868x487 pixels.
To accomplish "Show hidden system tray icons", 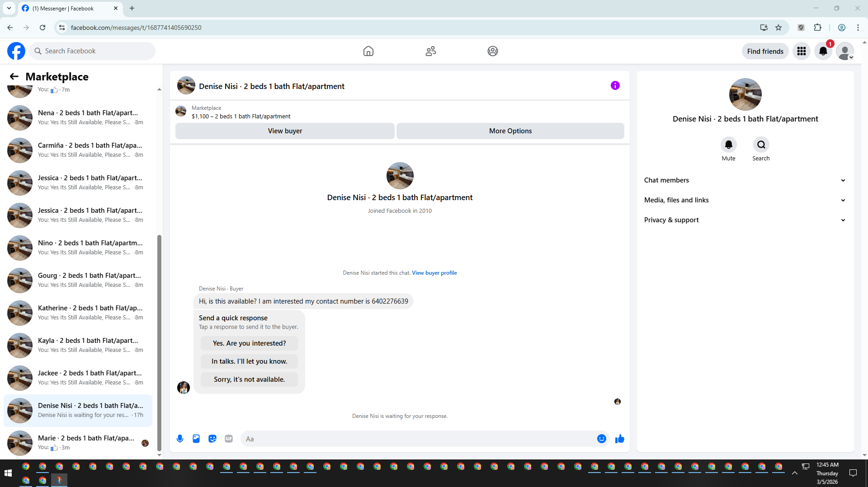I will point(795,473).
